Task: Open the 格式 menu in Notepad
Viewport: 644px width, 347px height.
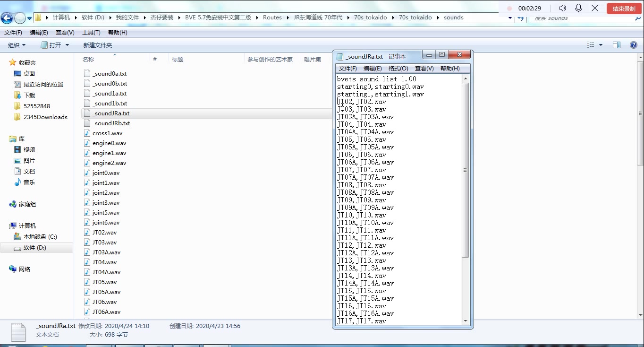Action: click(x=398, y=68)
